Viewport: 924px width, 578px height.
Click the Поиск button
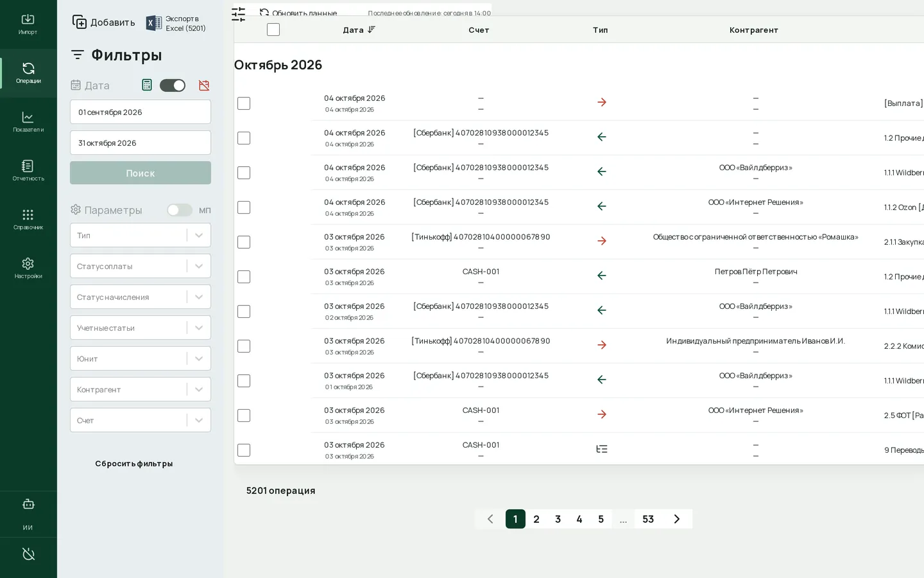(x=141, y=173)
